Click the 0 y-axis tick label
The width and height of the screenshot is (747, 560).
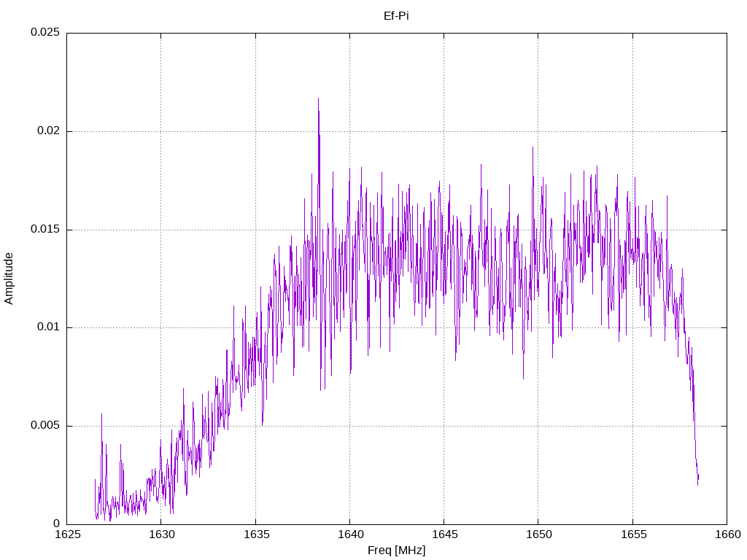tap(57, 524)
